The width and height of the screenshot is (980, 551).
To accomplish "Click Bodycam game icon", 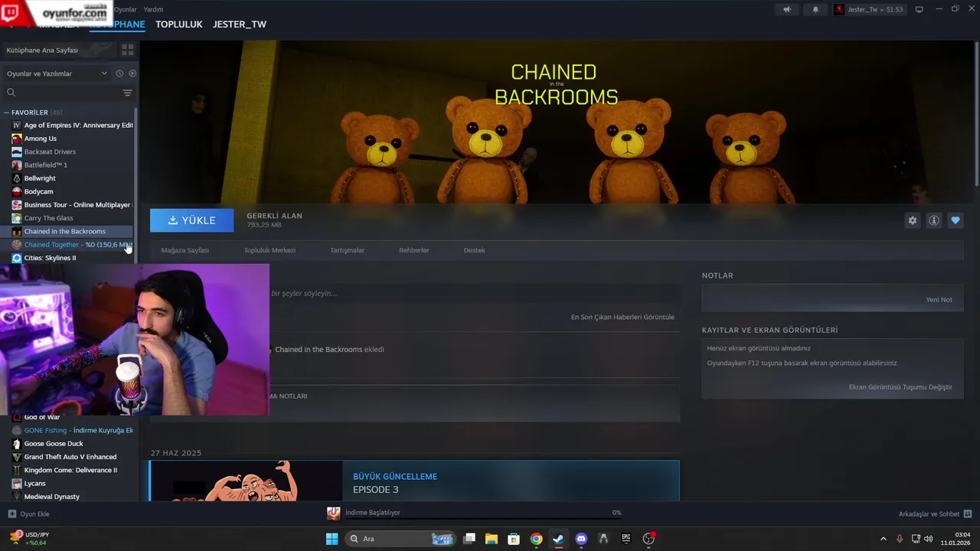I will (x=17, y=191).
